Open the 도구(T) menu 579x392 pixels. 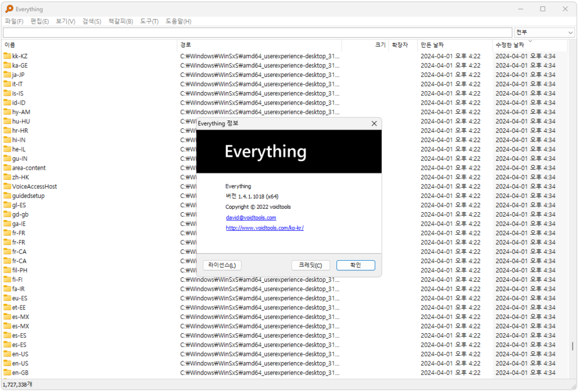coord(148,21)
